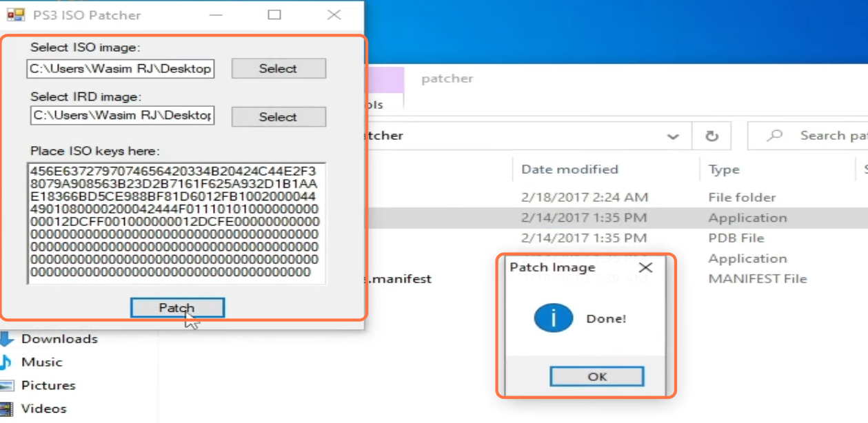868x423 pixels.
Task: Minimize the PS3 ISO Patcher window
Action: (x=216, y=14)
